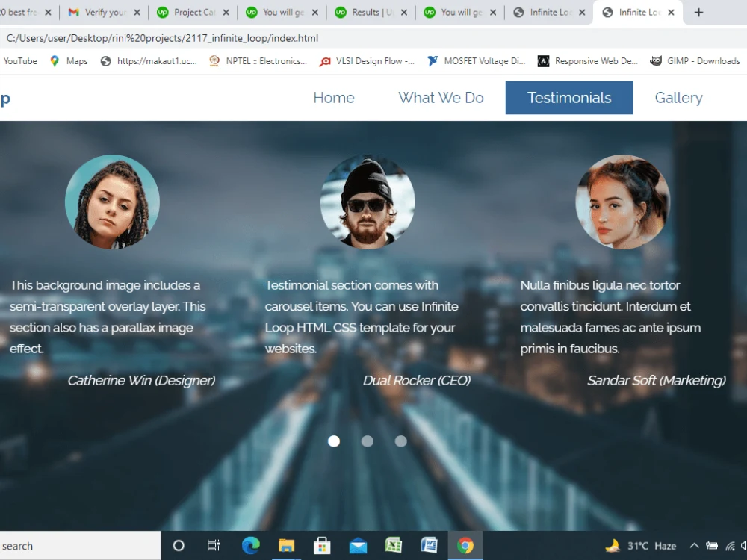Select the first carousel dot
This screenshot has height=560, width=747.
point(334,441)
